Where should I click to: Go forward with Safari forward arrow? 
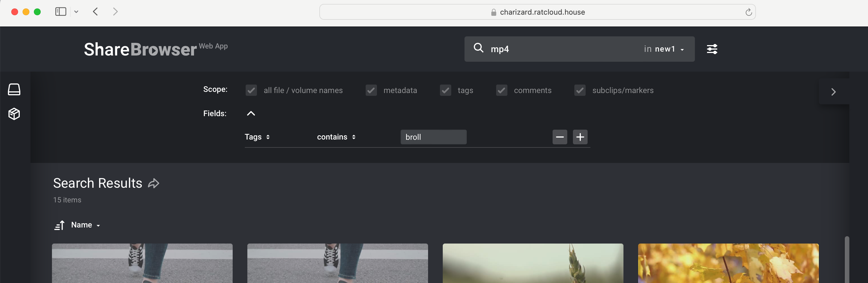click(x=115, y=12)
